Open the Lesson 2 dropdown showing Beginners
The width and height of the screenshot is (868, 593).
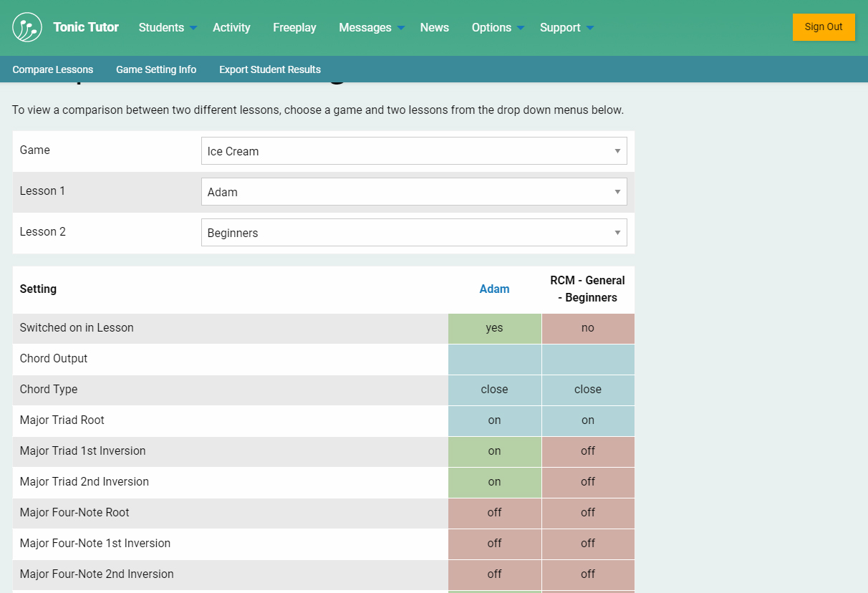[x=414, y=233]
